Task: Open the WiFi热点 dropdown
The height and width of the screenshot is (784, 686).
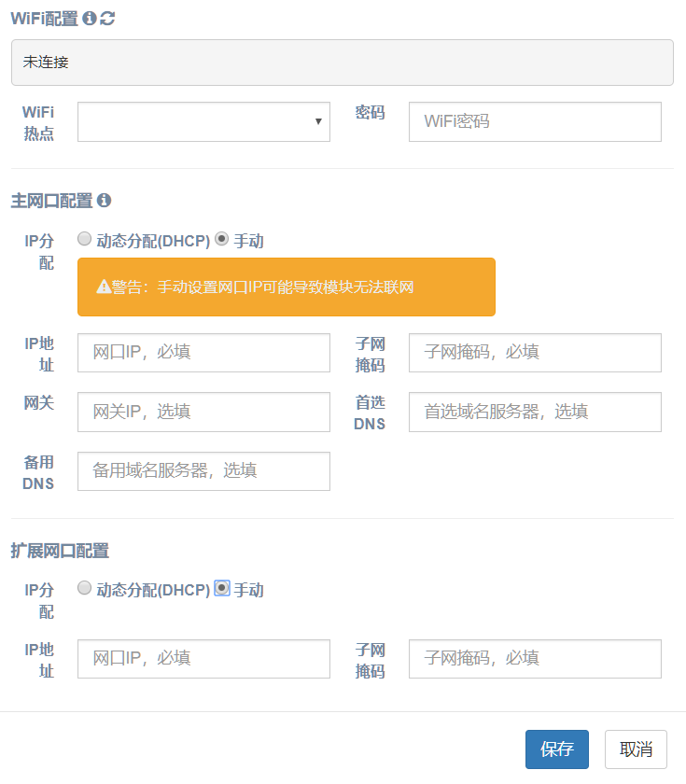Action: [x=203, y=121]
